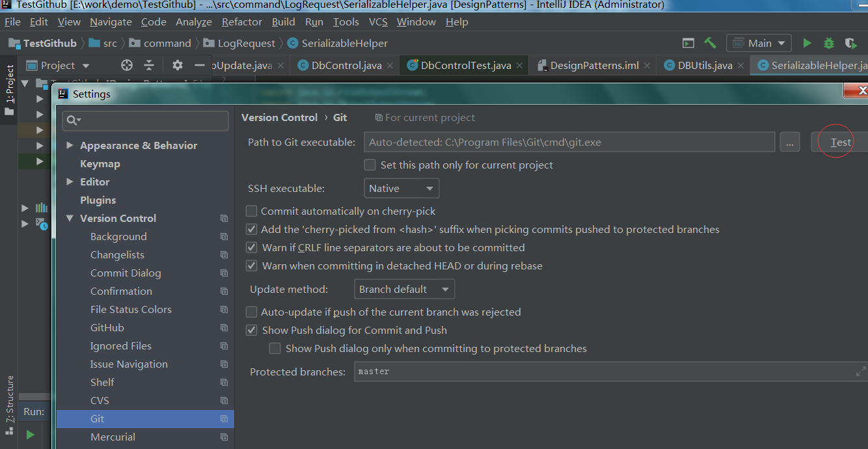Expand the Editor settings node
The height and width of the screenshot is (449, 868).
pos(70,182)
